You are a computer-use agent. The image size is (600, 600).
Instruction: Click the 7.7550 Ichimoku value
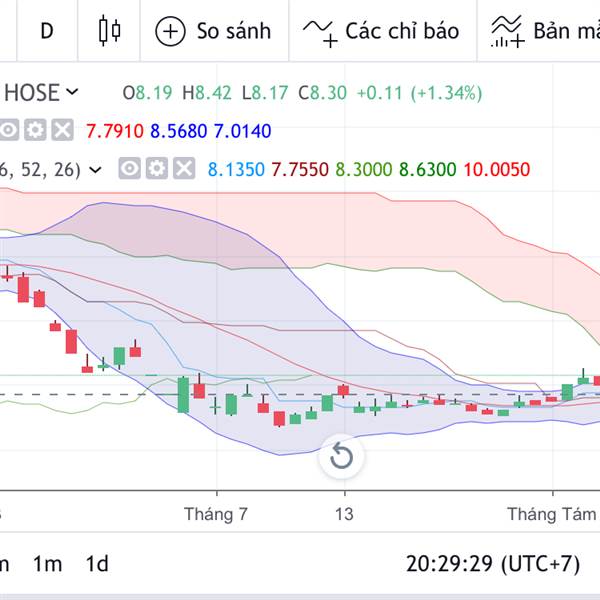pos(300,169)
